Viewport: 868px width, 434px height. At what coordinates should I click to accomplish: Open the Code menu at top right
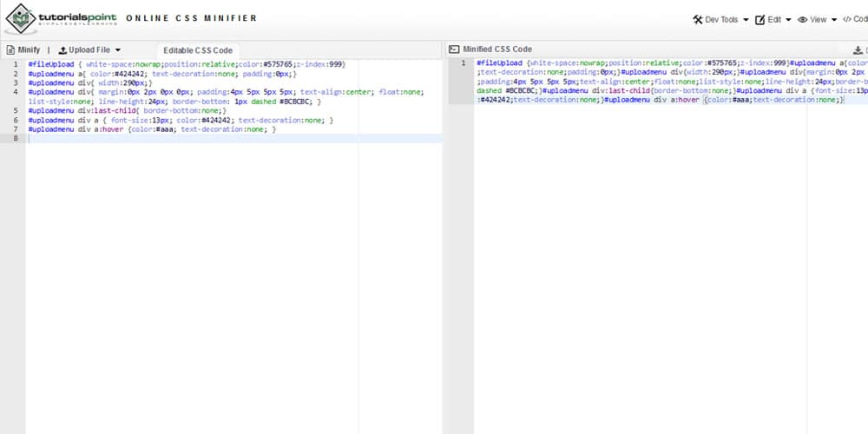point(855,19)
